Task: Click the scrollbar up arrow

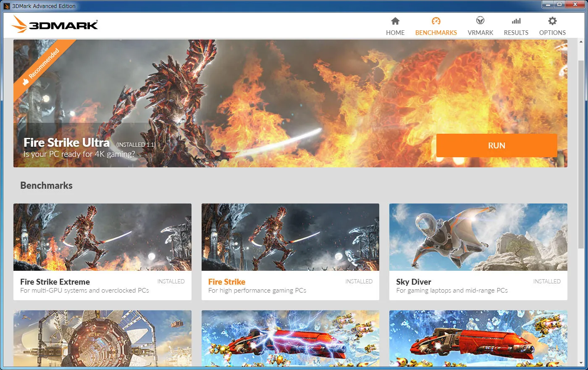Action: [581, 42]
